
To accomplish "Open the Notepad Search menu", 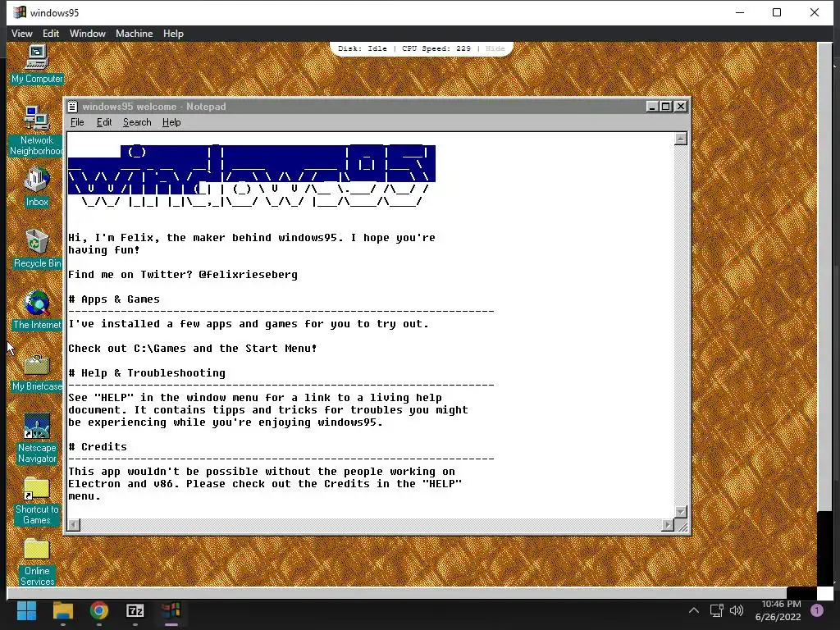I will 137,122.
